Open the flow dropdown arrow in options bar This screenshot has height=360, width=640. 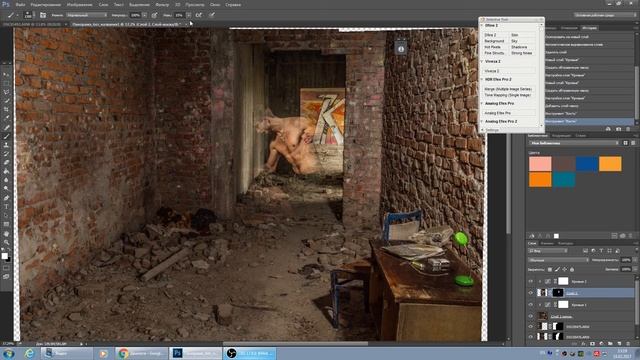pos(189,15)
